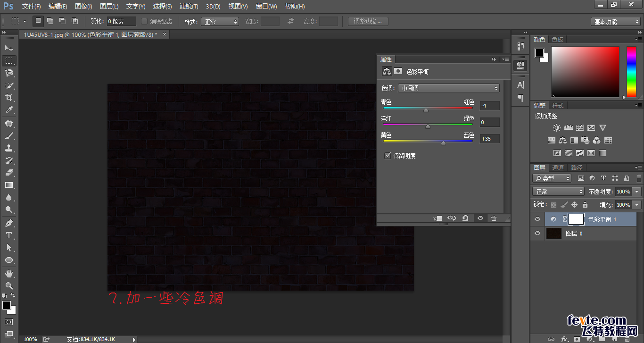This screenshot has width=644, height=343.
Task: Hide the Layer 0 layer
Action: 537,234
